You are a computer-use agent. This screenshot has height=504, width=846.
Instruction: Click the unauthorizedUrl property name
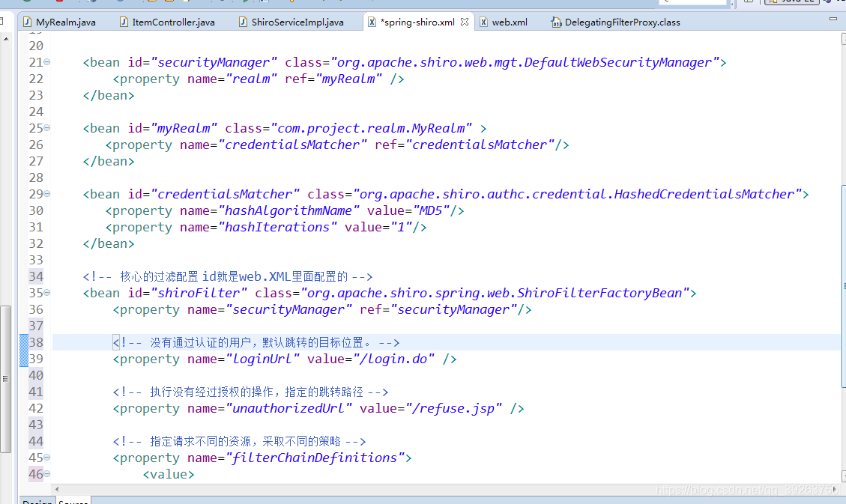288,409
